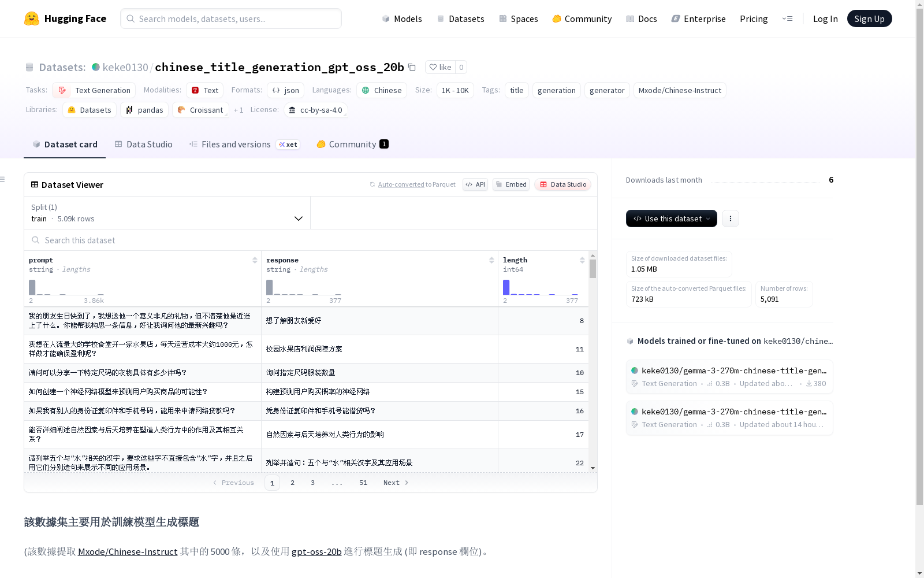Click the prompt lengths histogram bar

32,287
